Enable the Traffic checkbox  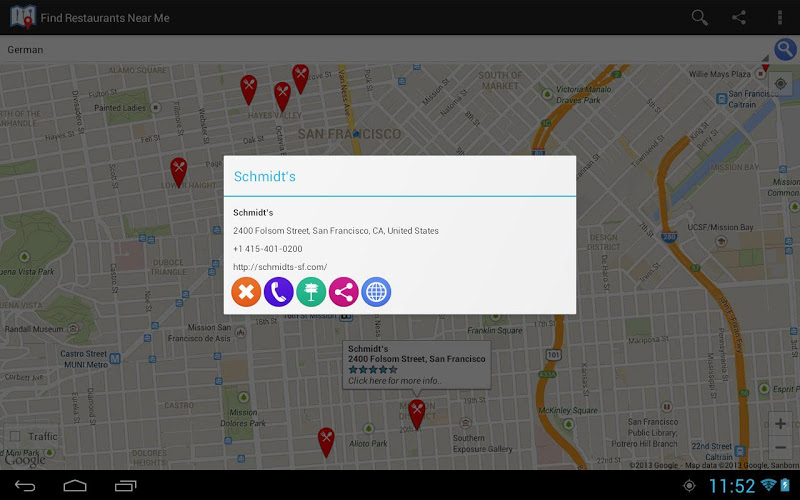[x=15, y=436]
